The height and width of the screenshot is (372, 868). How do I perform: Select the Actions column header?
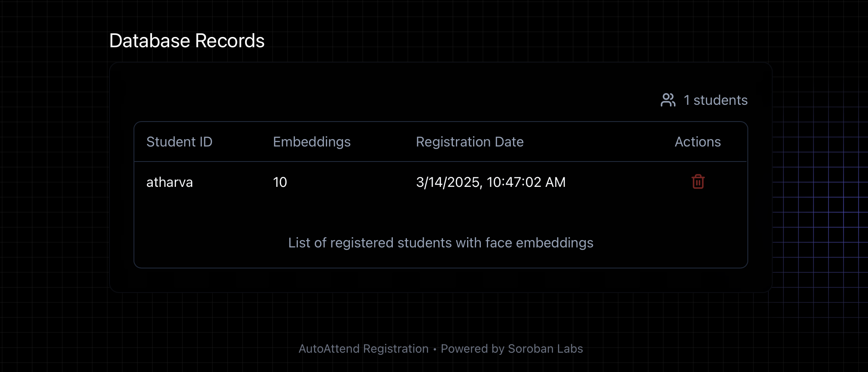(698, 142)
